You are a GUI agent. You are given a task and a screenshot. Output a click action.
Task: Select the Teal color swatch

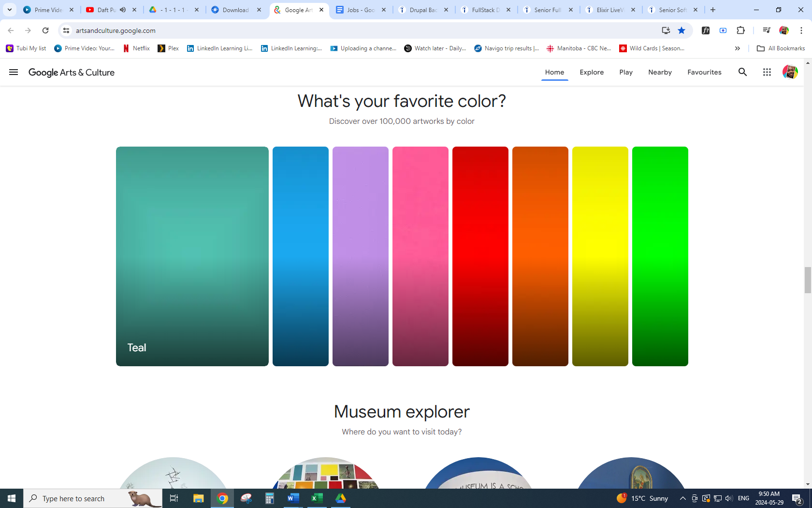(x=192, y=256)
